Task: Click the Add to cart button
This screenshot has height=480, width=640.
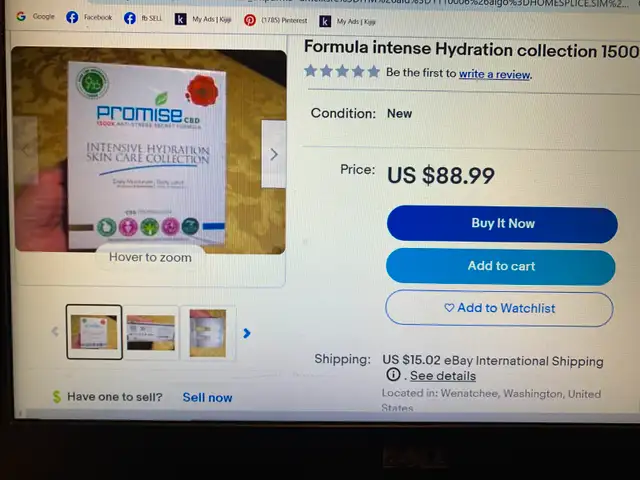Action: point(501,266)
